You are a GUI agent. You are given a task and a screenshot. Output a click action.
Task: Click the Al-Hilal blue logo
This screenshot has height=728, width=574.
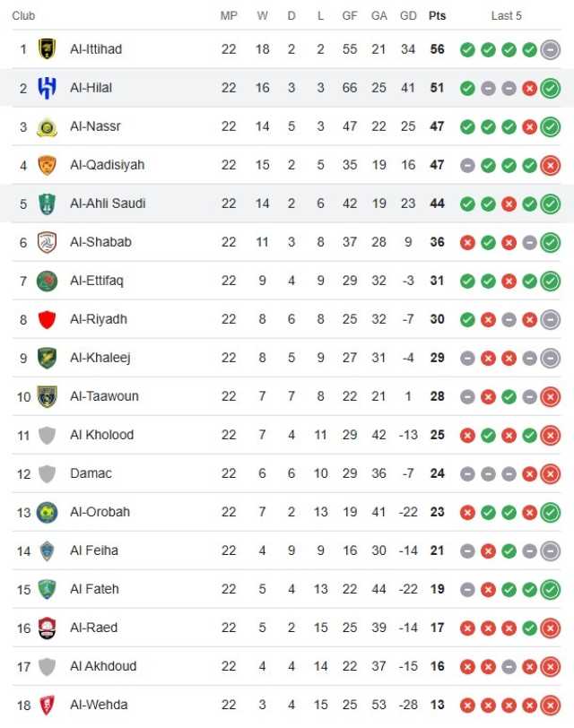click(47, 88)
